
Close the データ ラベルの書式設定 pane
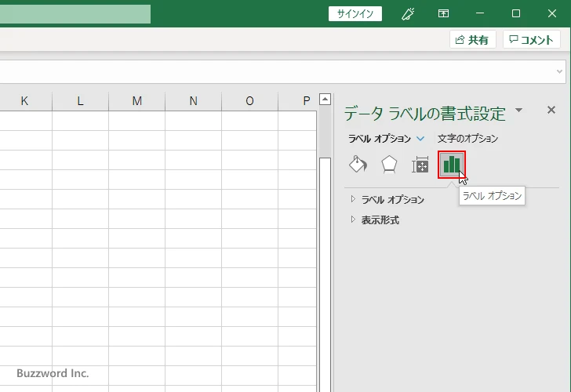coord(551,110)
